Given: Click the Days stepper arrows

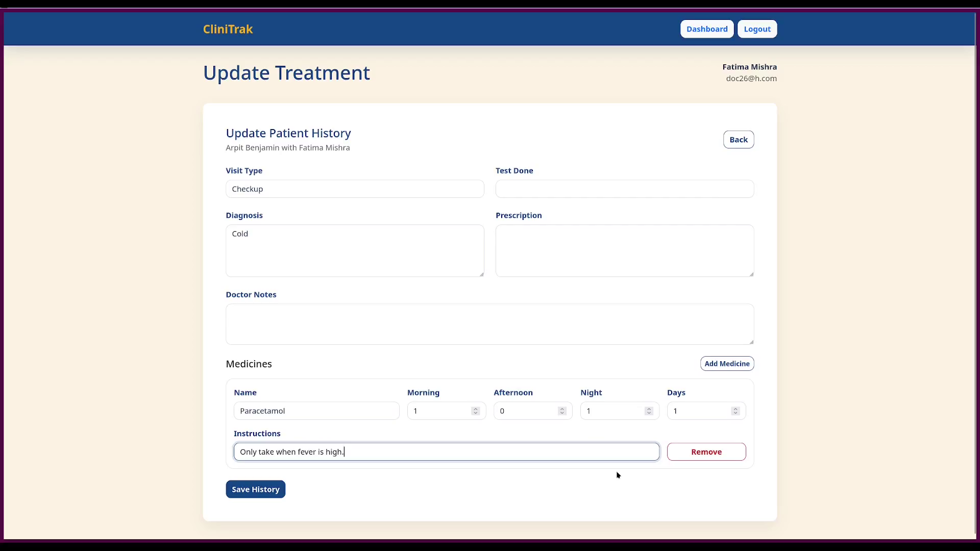Looking at the screenshot, I should 736,411.
